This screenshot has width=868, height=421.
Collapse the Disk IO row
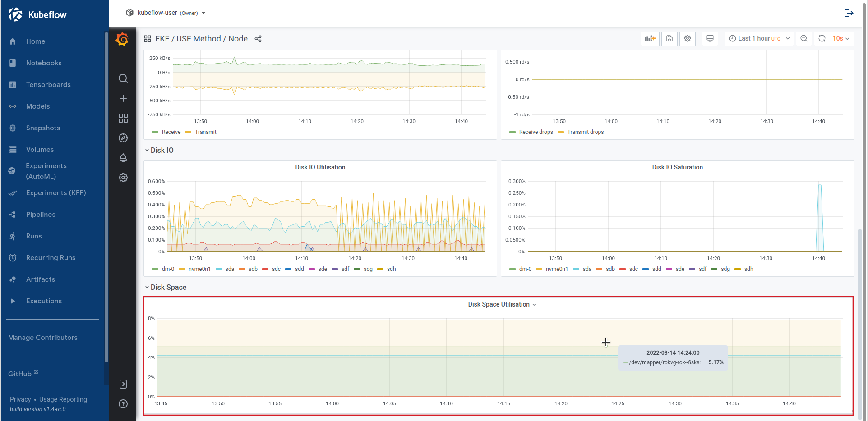pyautogui.click(x=159, y=150)
